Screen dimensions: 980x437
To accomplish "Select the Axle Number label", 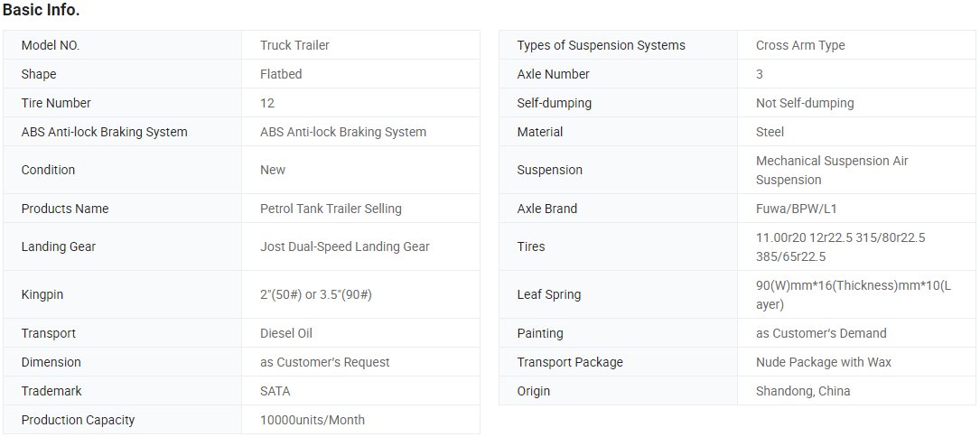I will 553,74.
